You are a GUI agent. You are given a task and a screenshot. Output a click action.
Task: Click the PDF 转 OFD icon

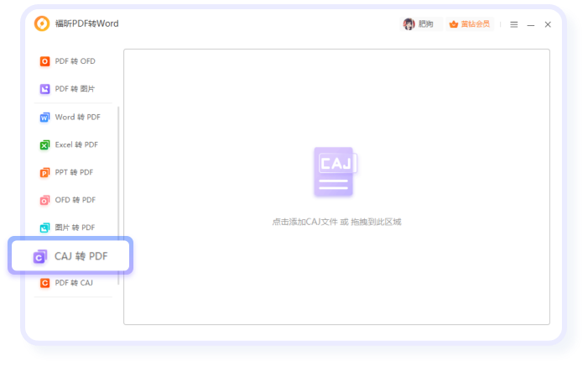[44, 61]
